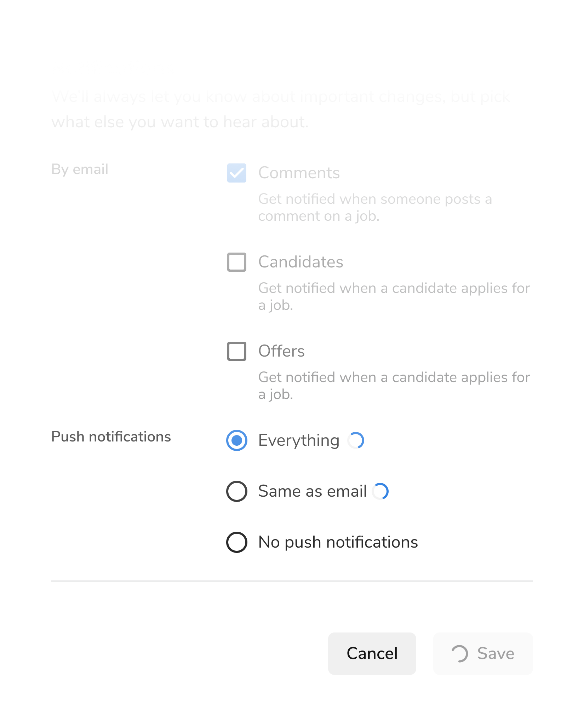Choose Same as email for push notifications
584x728 pixels.
click(236, 491)
